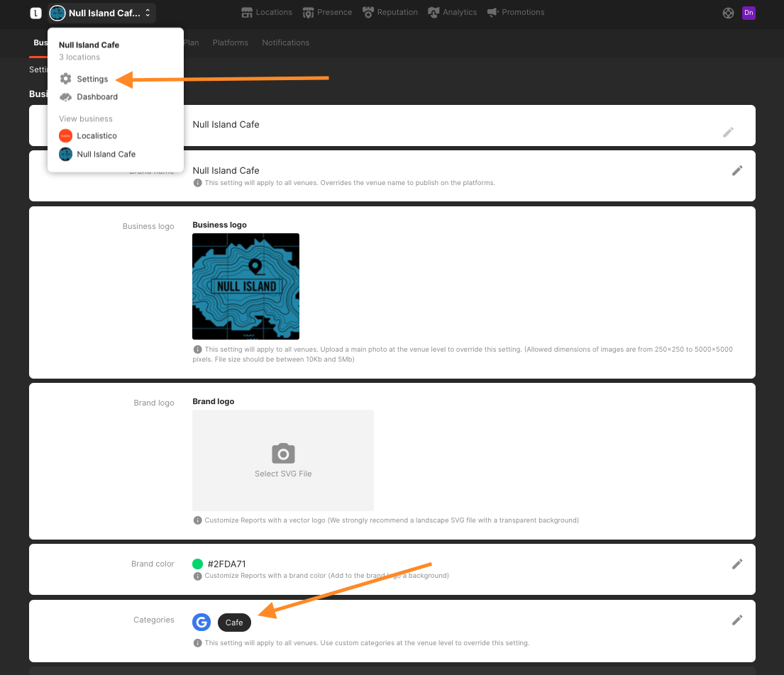Click the Null Island Cafe avatar in top bar

tap(57, 13)
